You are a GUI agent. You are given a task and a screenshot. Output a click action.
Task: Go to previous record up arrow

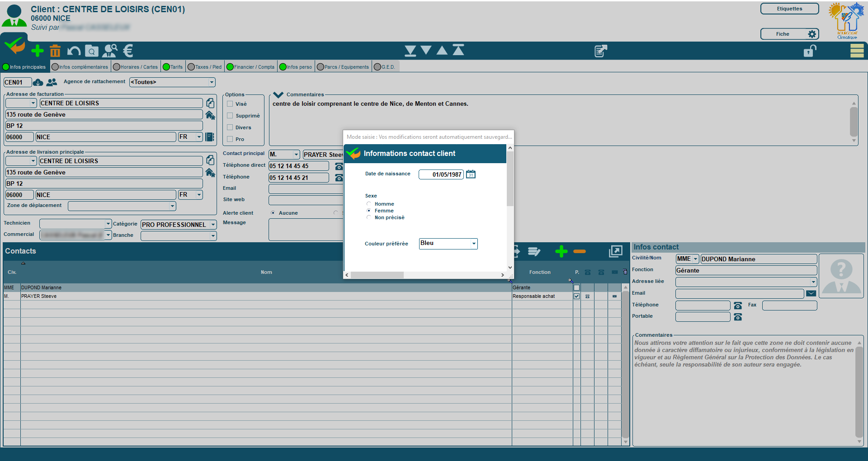pyautogui.click(x=442, y=50)
